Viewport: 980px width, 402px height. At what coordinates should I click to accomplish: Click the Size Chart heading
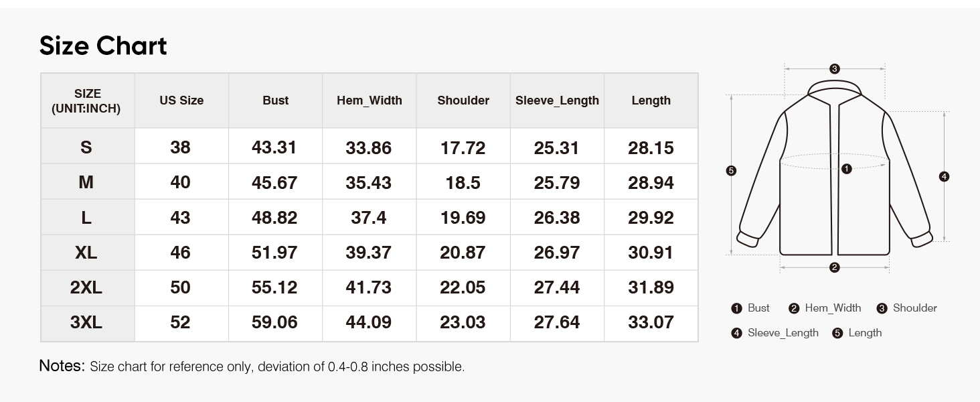[x=103, y=46]
